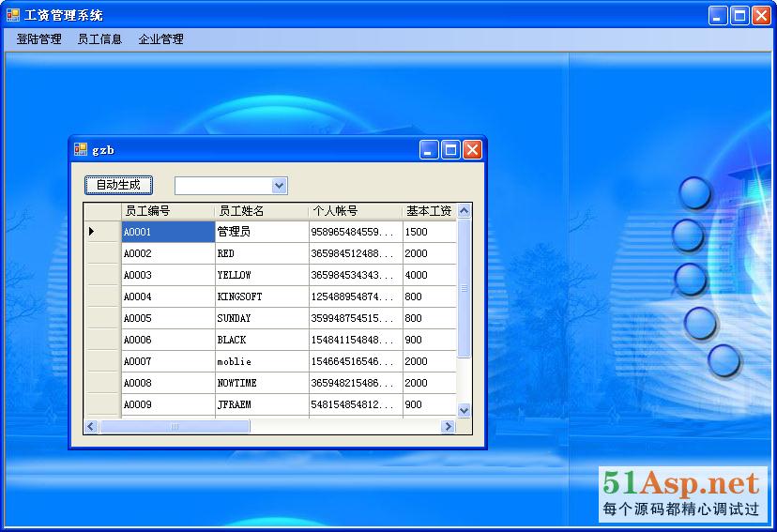Screen dimensions: 777x532
Task: Click the grid's scroll right arrow
Action: pos(448,427)
